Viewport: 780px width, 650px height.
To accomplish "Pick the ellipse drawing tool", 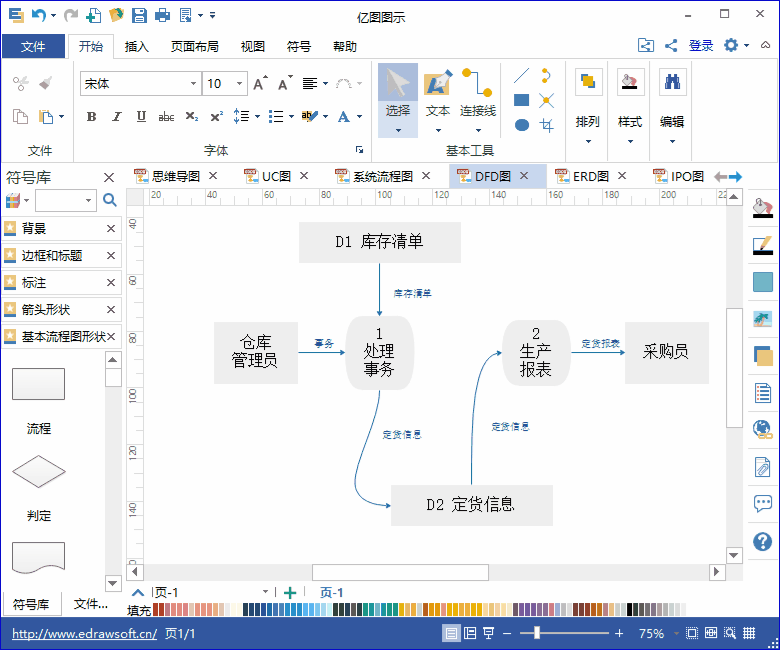I will tap(521, 125).
